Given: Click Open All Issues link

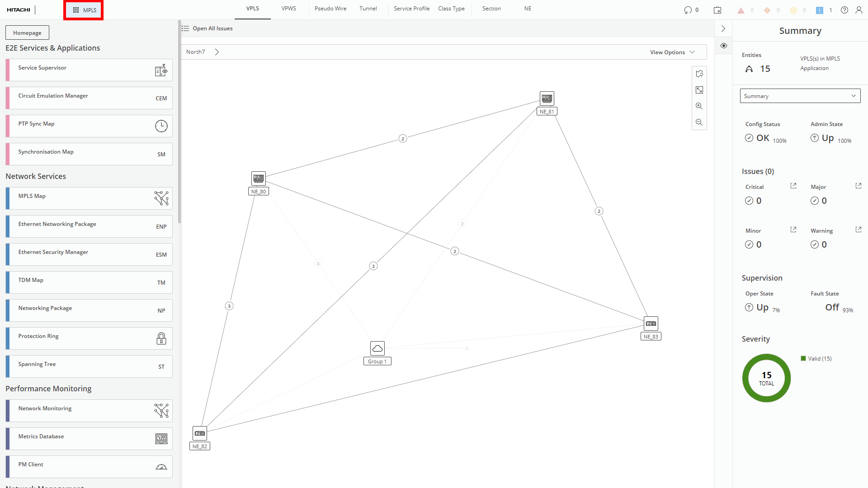Looking at the screenshot, I should [212, 28].
